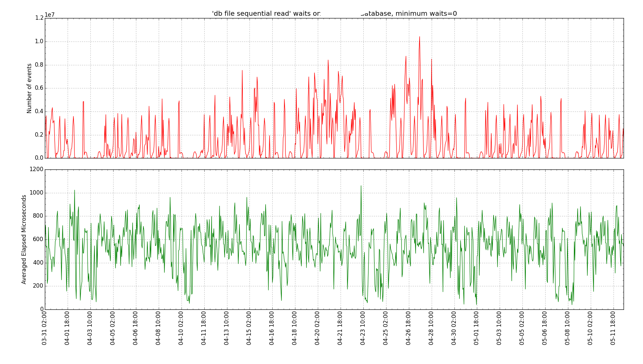Click the date label 04-08 10:00

pyautogui.click(x=158, y=328)
